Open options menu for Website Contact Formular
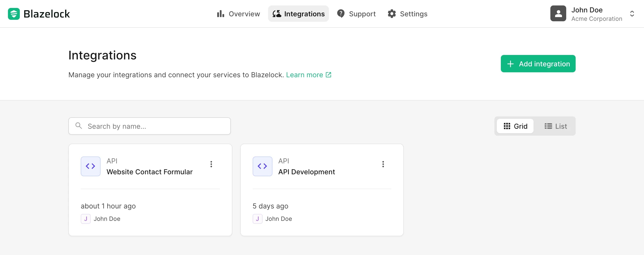Viewport: 644px width, 255px height. (211, 164)
